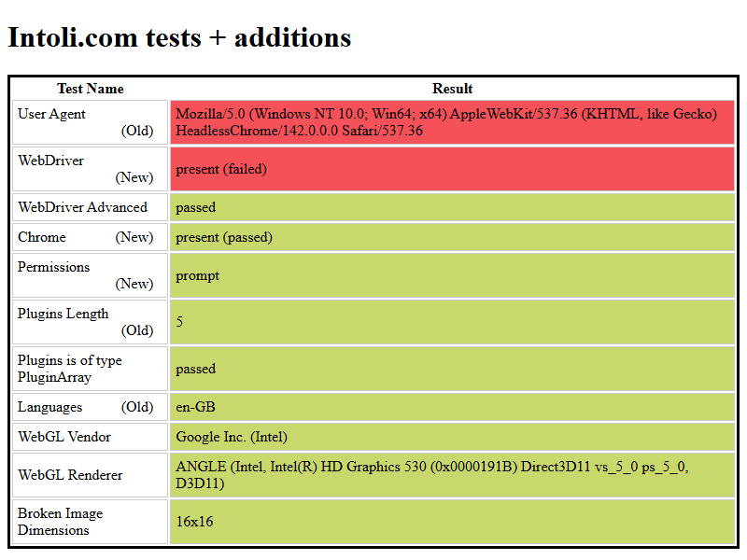This screenshot has height=560, width=747.
Task: Select the WebGL Vendor row label
Action: (90, 437)
